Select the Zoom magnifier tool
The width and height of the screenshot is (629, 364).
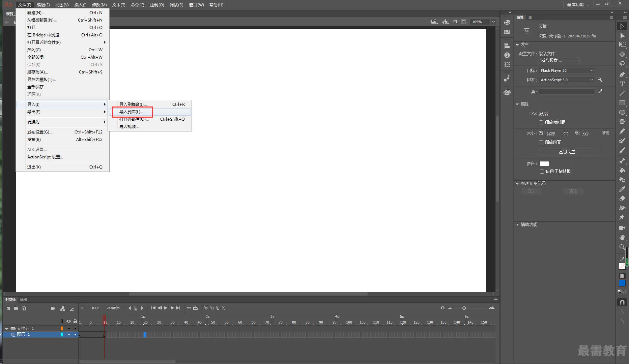622,247
